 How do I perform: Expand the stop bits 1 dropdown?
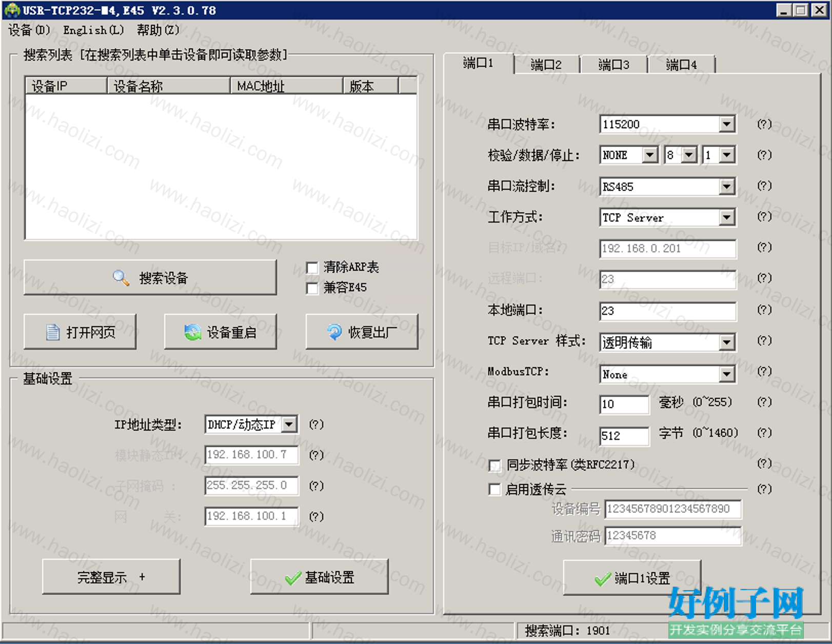pyautogui.click(x=726, y=155)
